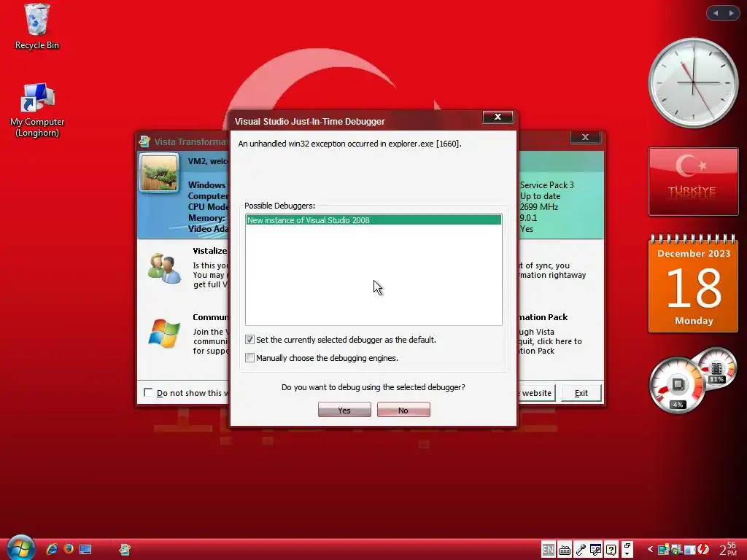Open the December 18 calendar gadget
The height and width of the screenshot is (560, 747).
(693, 284)
